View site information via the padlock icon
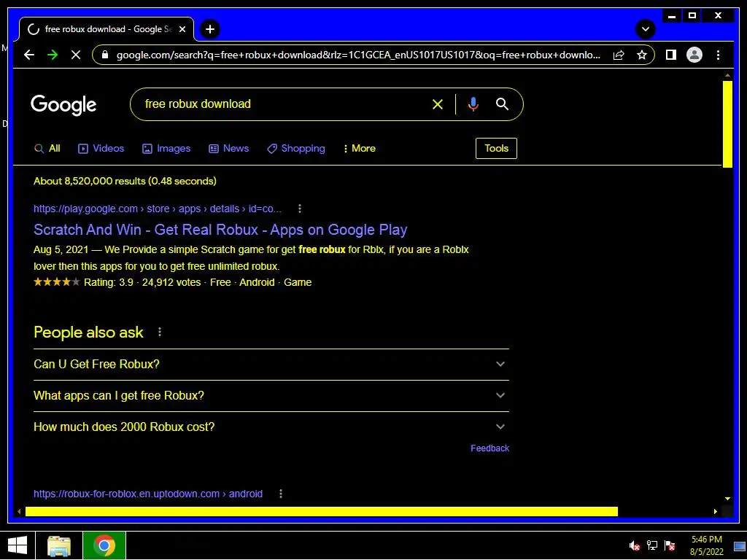The height and width of the screenshot is (560, 747). pyautogui.click(x=105, y=55)
